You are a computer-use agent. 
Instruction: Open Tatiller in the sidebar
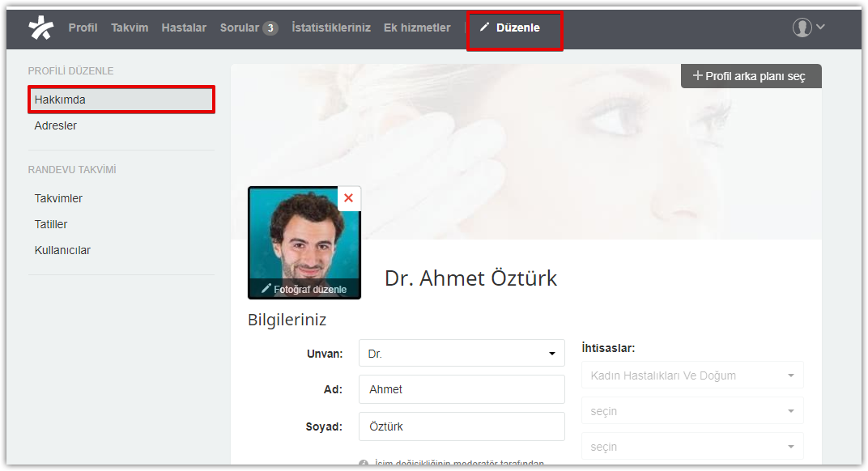pyautogui.click(x=51, y=224)
